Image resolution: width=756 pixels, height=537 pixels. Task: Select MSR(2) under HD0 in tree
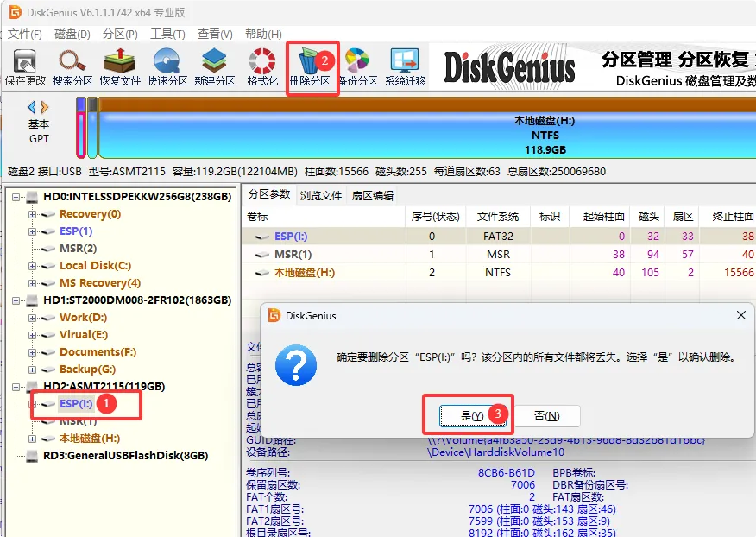pyautogui.click(x=79, y=249)
